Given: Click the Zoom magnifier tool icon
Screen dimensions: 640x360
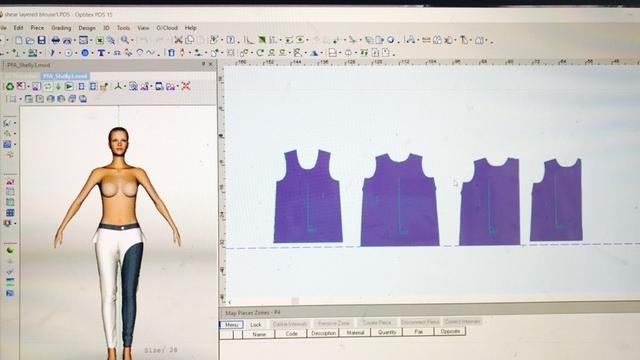Looking at the screenshot, I should click(124, 40).
